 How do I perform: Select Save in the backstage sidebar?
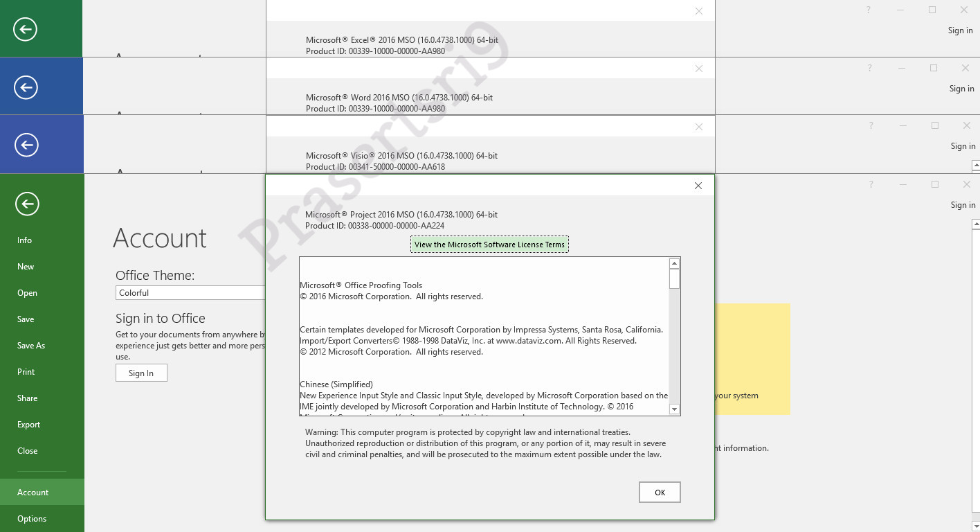(x=42, y=319)
